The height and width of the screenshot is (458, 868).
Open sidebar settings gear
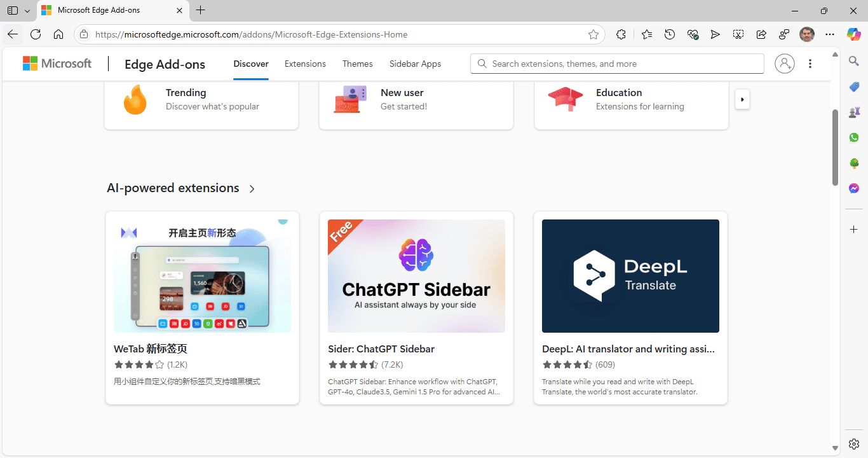point(854,444)
